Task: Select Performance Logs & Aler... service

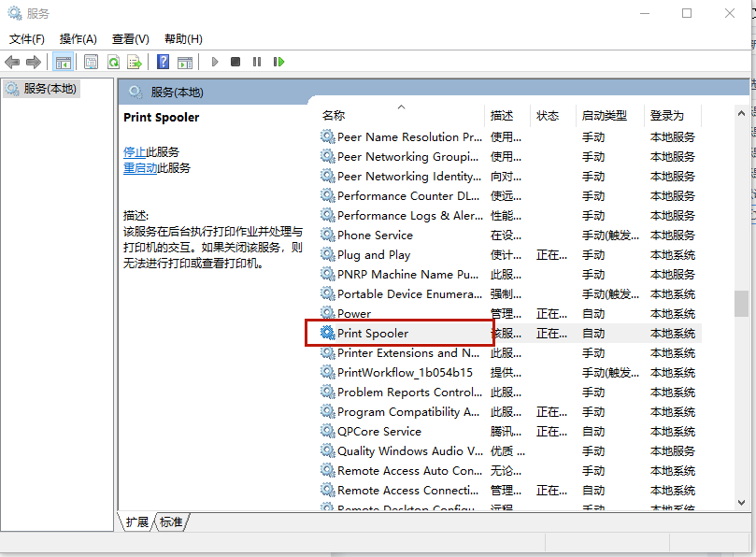Action: 510,216
